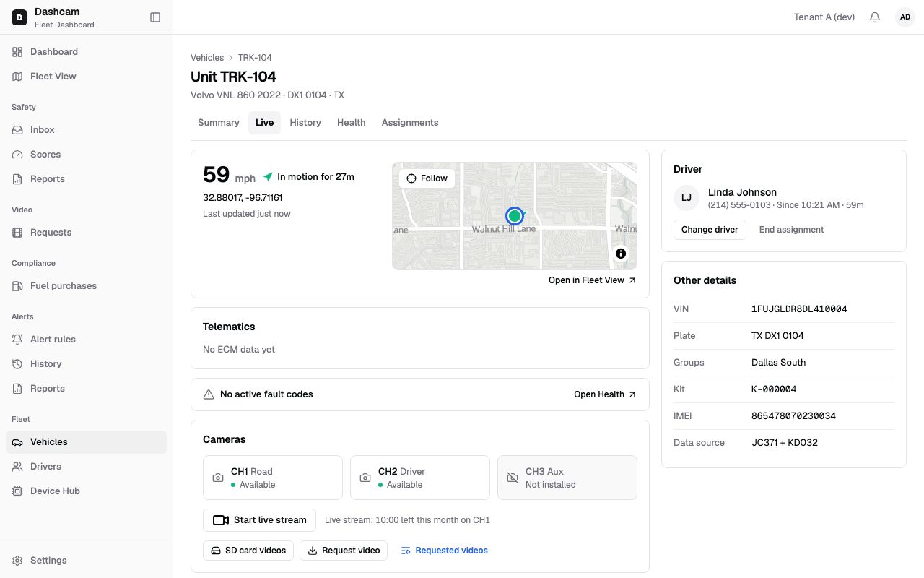Open Alert rules page
The width and height of the screenshot is (924, 578).
pyautogui.click(x=86, y=340)
